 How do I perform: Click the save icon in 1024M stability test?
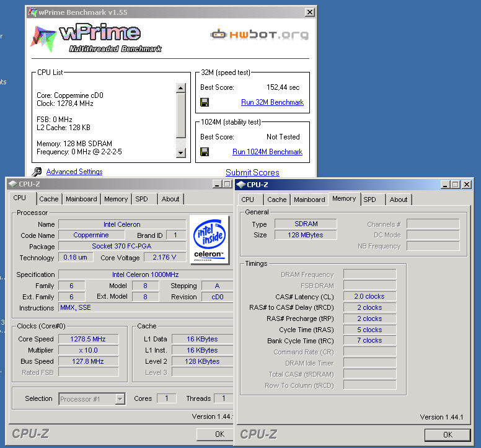coord(205,152)
